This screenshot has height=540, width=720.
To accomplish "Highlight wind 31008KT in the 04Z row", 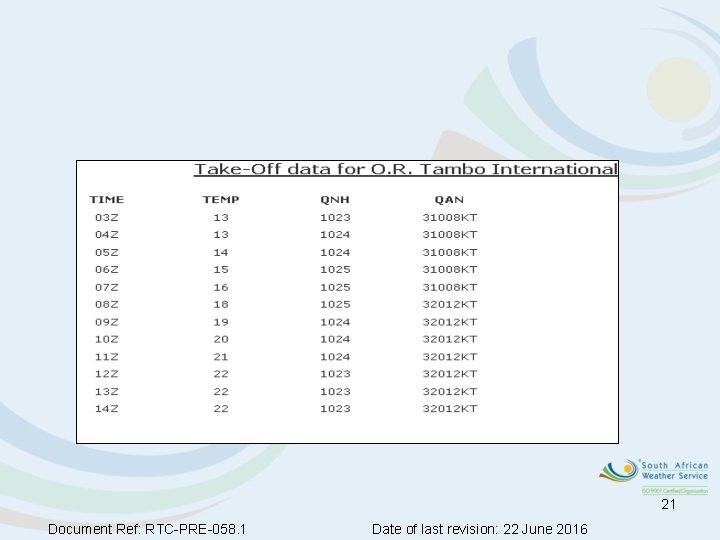I will click(450, 235).
